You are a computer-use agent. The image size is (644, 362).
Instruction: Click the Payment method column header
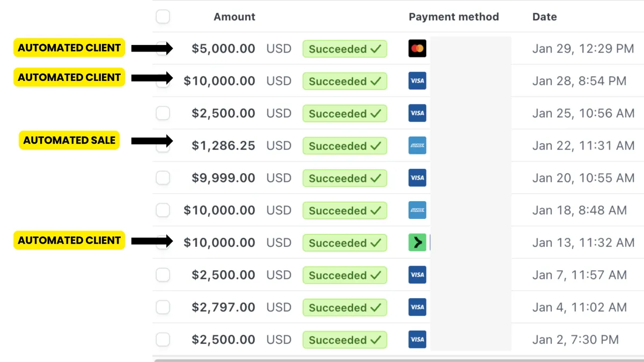pos(453,17)
